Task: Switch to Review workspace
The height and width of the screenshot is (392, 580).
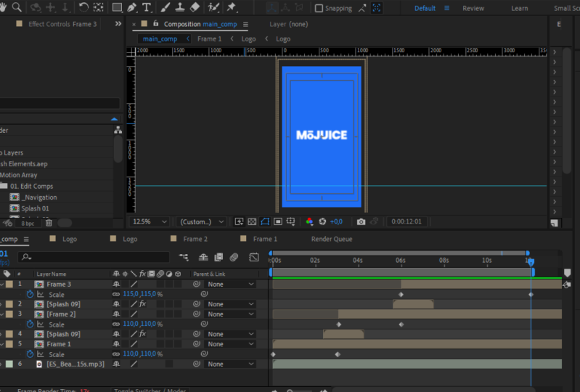Action: click(473, 8)
